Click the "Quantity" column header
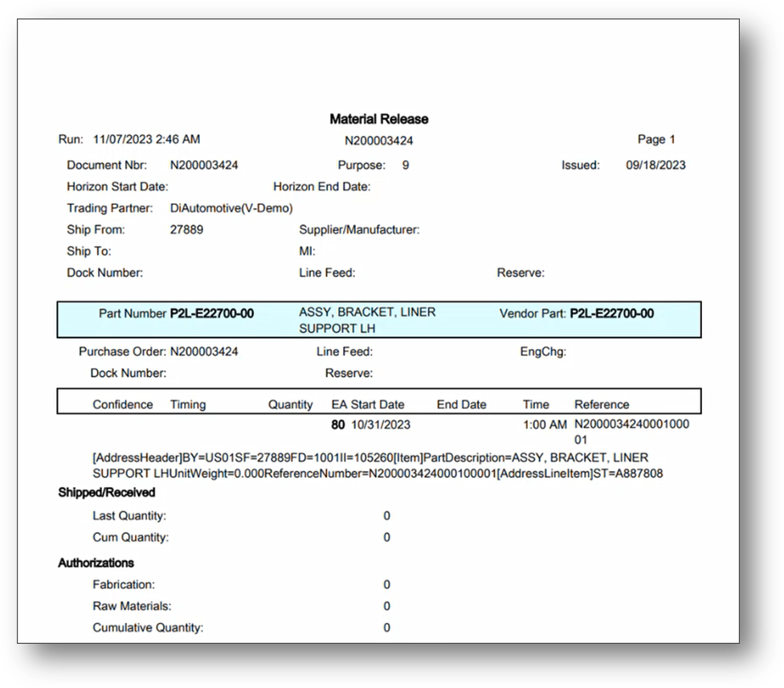Image resolution: width=784 pixels, height=688 pixels. coord(290,404)
